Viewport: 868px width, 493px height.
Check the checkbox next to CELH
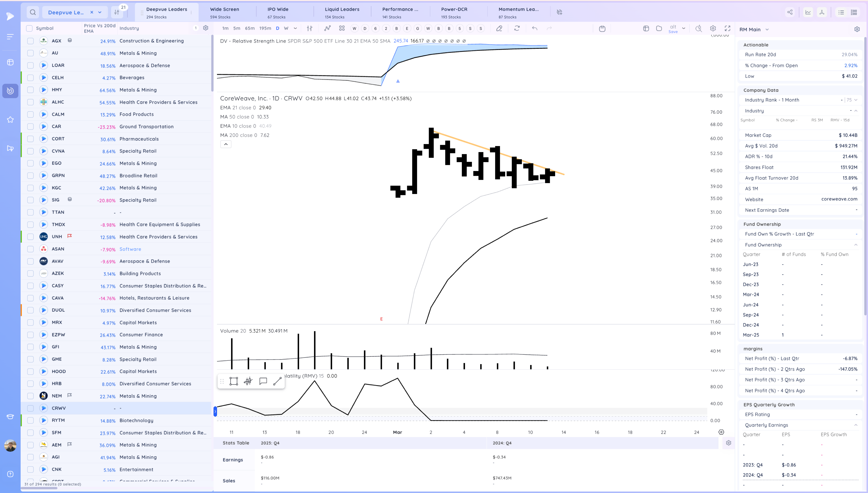(x=30, y=77)
